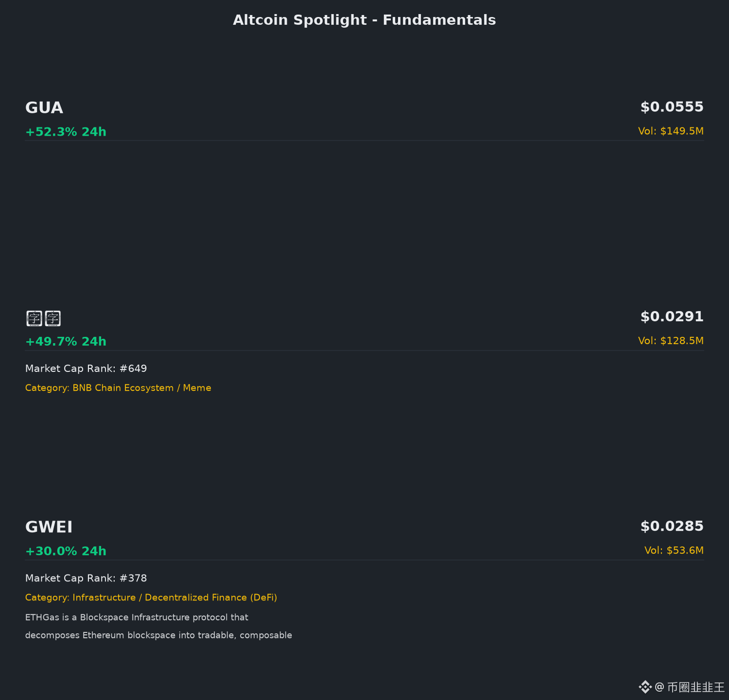Select GUA volume $149.5M text
Image resolution: width=729 pixels, height=700 pixels.
coord(671,131)
